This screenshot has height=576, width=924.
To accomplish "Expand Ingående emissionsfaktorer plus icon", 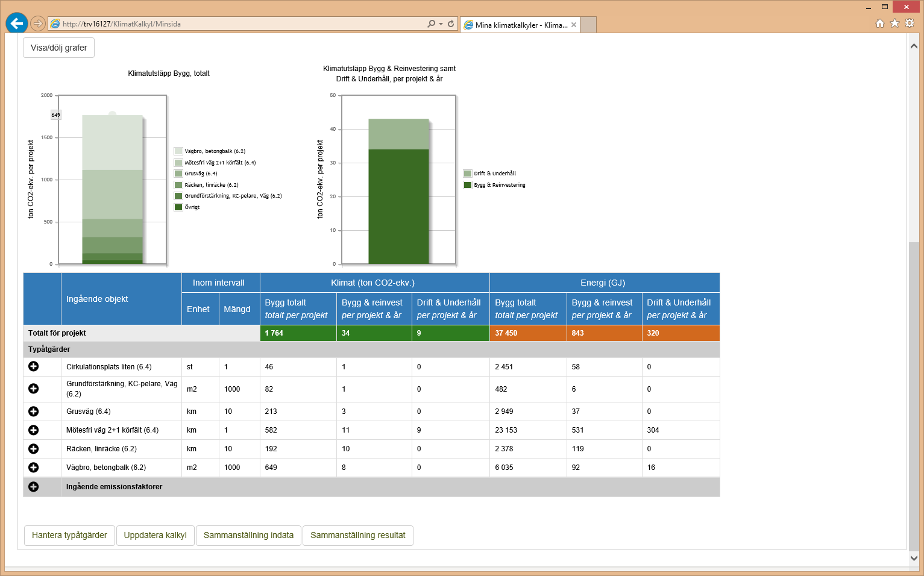I will tap(34, 487).
